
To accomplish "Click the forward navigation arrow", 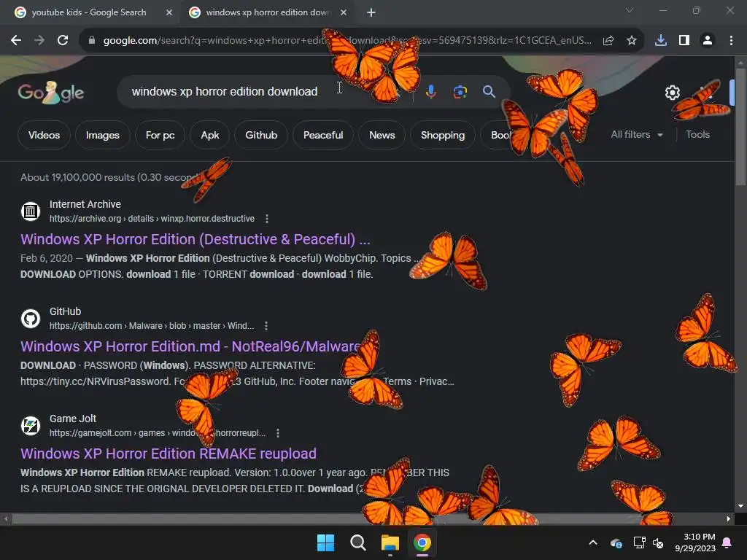I will point(39,41).
